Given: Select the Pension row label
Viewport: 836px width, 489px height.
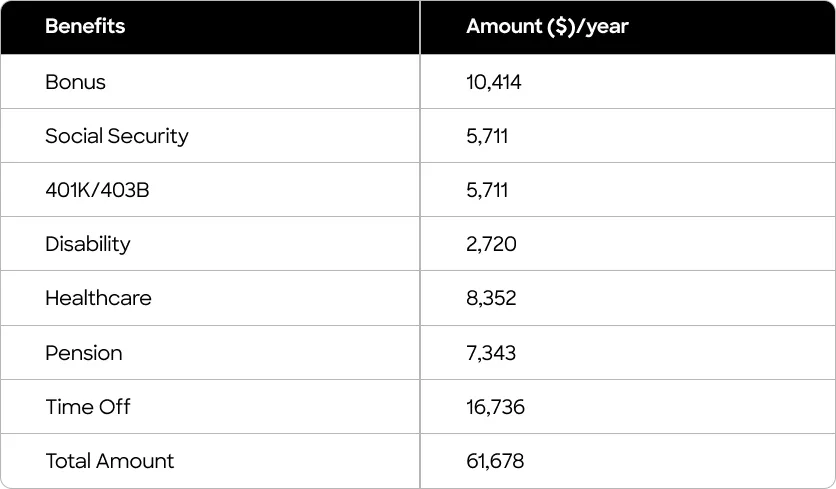Looking at the screenshot, I should click(x=84, y=353).
